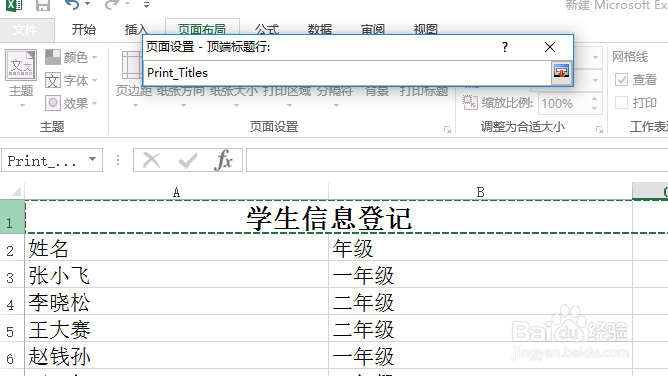Click the 缩放比例 (Scale) icon
This screenshot has height=376, width=668.
[470, 103]
